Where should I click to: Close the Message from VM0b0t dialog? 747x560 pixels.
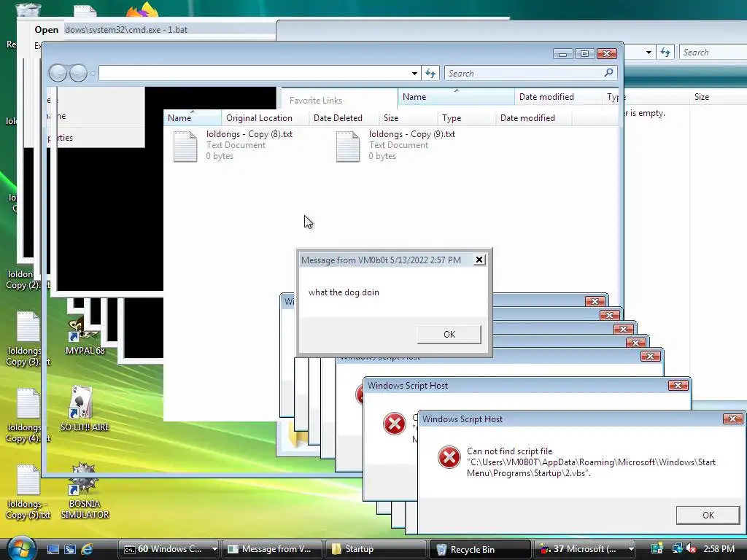pyautogui.click(x=479, y=260)
